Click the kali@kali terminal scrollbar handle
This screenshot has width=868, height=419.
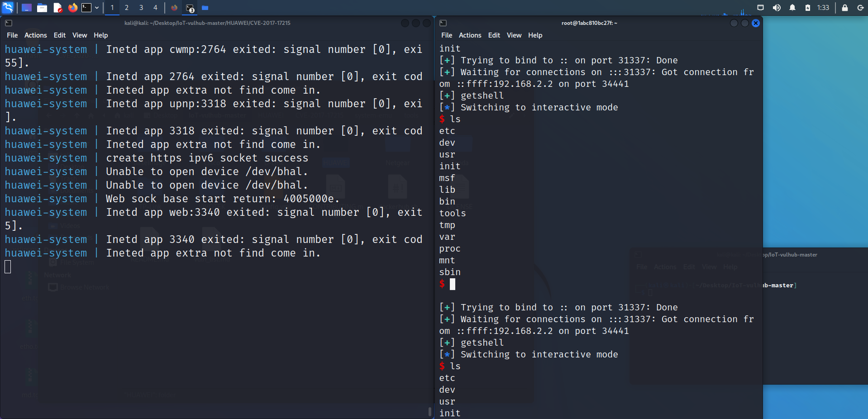pyautogui.click(x=430, y=412)
